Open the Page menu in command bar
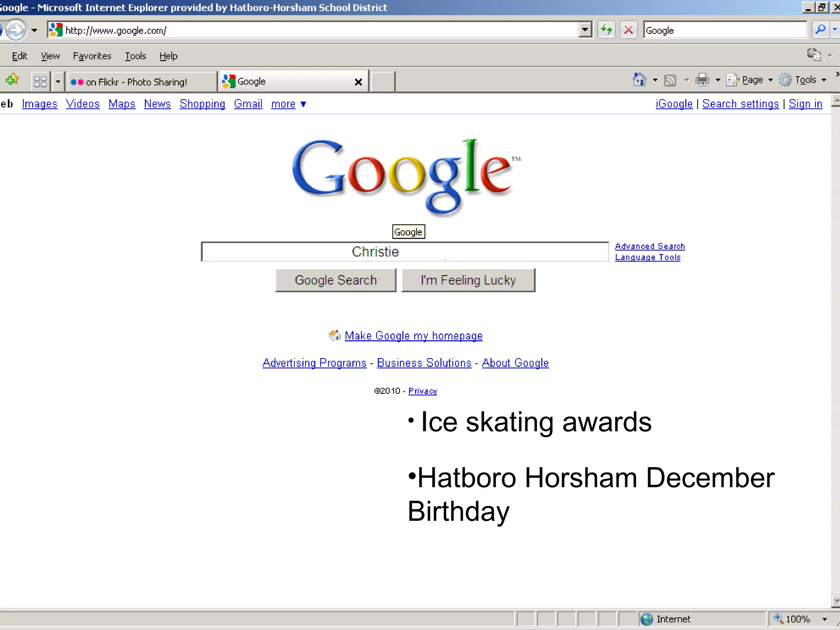This screenshot has height=630, width=840. click(749, 80)
